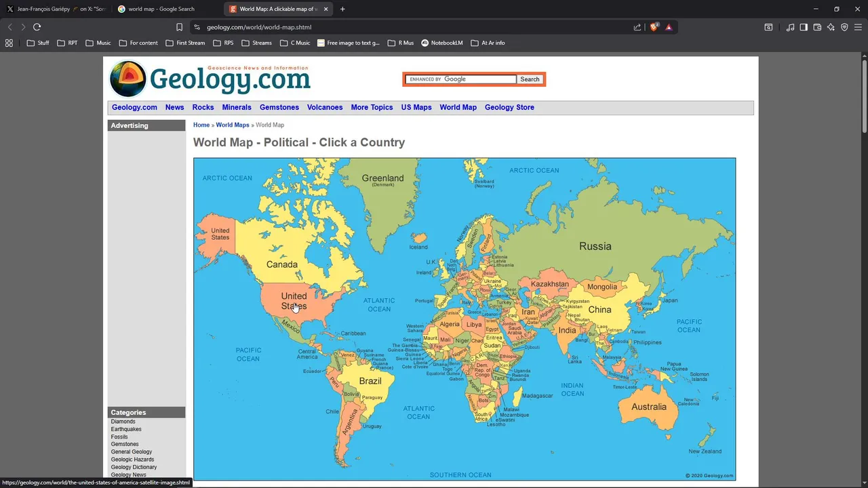Screen dimensions: 868x488
Task: Open the For content bookmarks folder
Action: pos(138,43)
